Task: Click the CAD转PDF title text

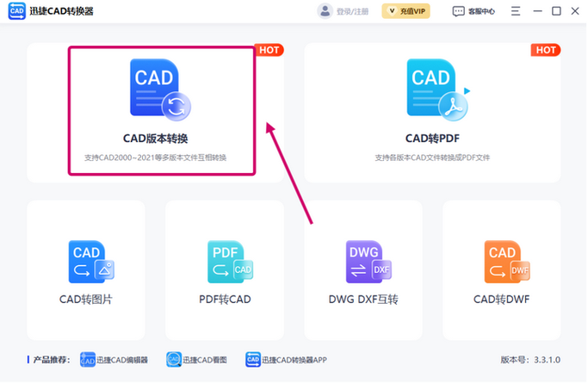Action: click(432, 139)
